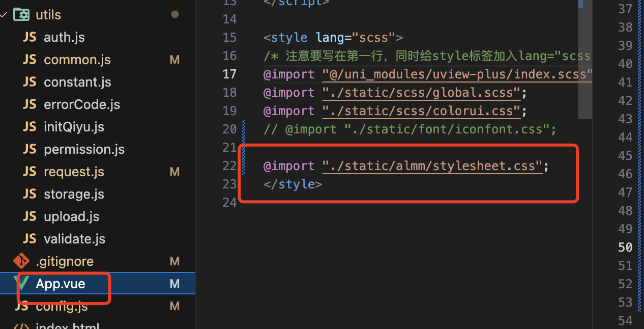The height and width of the screenshot is (329, 644).
Task: Click line number 17 in gutter
Action: [x=230, y=74]
